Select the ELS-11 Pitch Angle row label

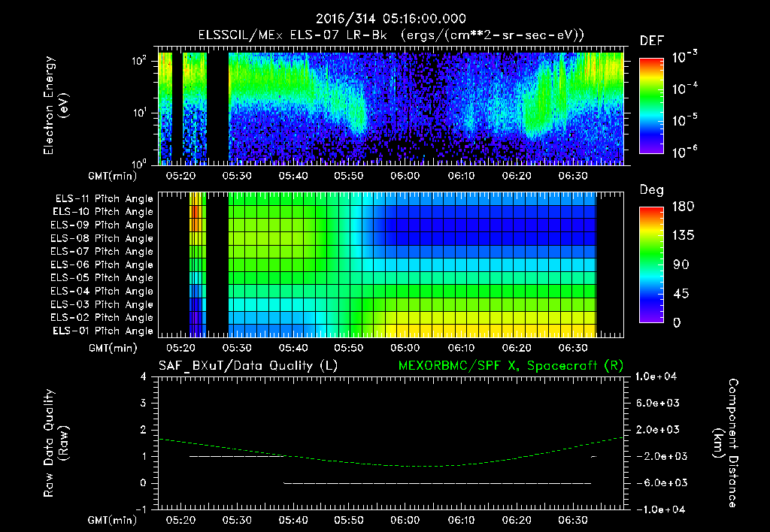(104, 199)
